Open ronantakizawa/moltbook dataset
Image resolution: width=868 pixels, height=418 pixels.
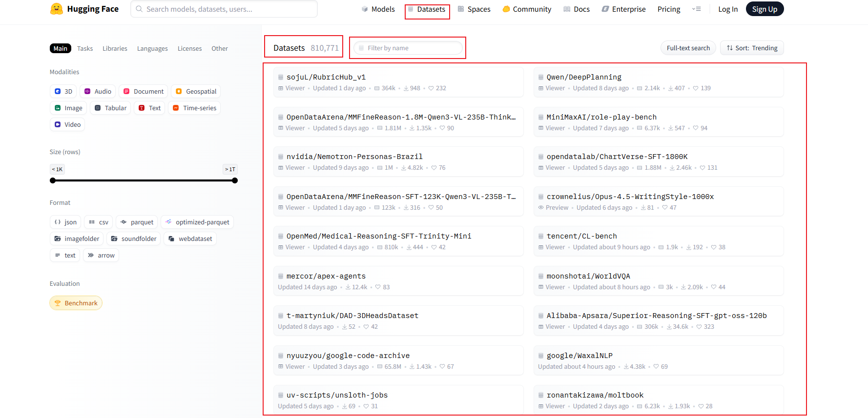coord(659,400)
